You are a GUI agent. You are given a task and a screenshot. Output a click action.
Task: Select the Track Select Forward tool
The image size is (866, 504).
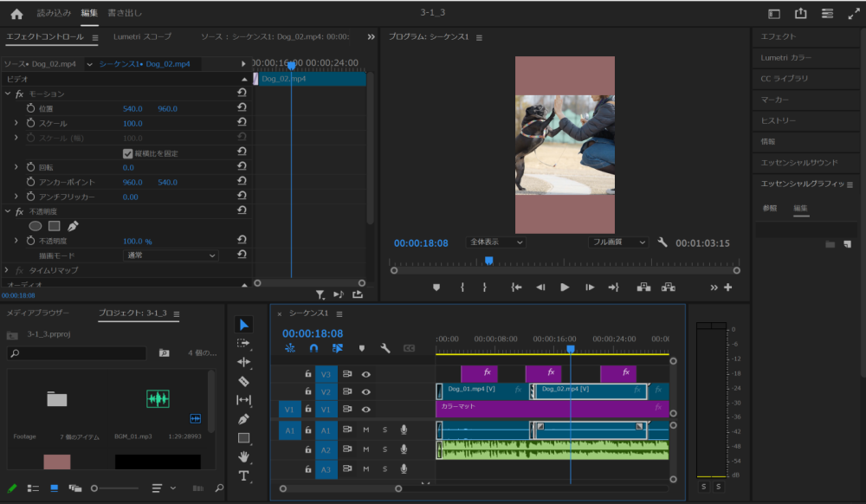point(243,343)
